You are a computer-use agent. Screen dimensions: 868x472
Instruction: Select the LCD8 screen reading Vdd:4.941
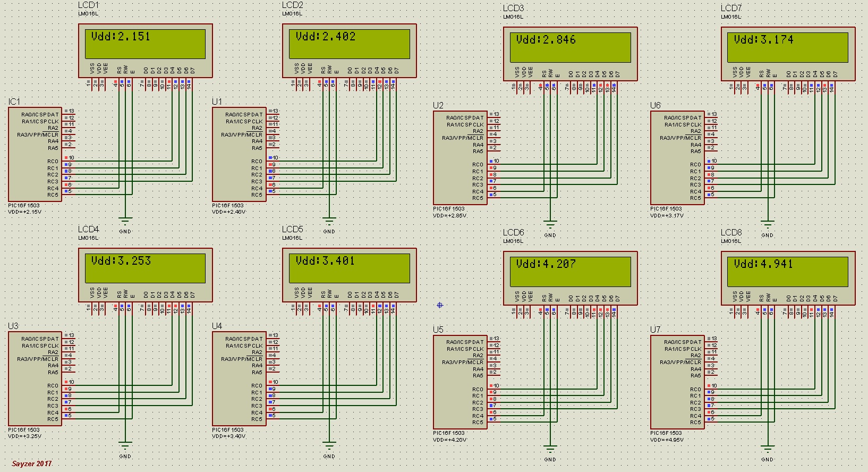[788, 272]
